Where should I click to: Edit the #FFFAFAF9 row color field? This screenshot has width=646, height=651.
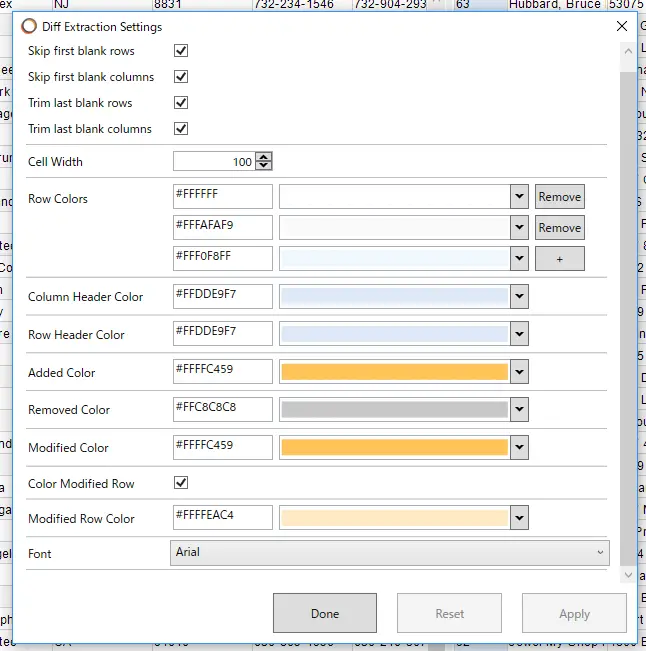click(x=223, y=227)
